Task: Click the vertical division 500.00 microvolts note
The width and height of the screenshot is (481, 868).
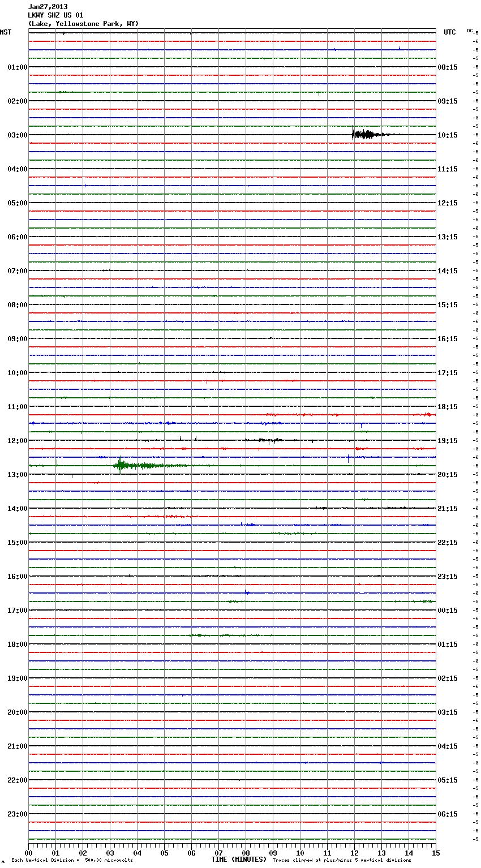Action: tap(72, 861)
